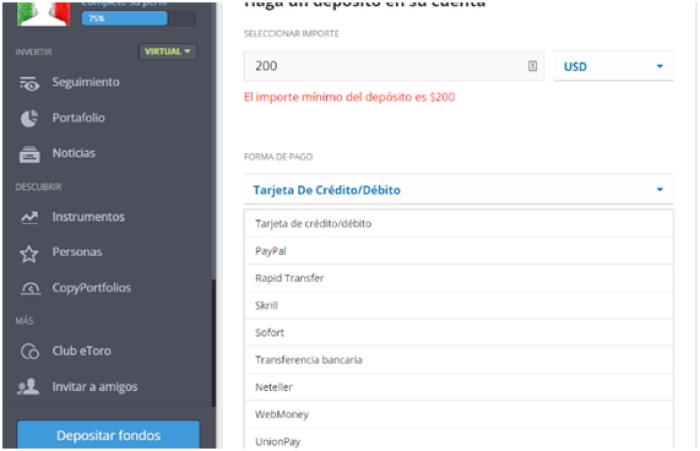Click the deposit amount field showing 200

[x=394, y=66]
